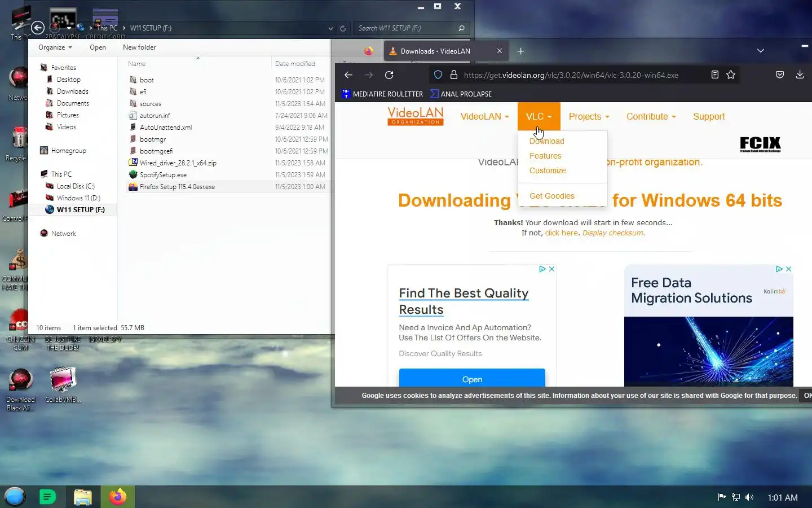812x508 pixels.
Task: Expand Projects nav dropdown
Action: pyautogui.click(x=589, y=116)
